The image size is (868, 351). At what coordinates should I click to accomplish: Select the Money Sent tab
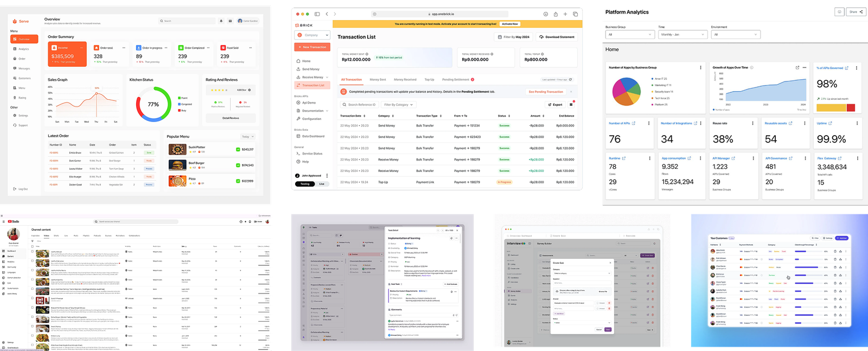click(378, 80)
